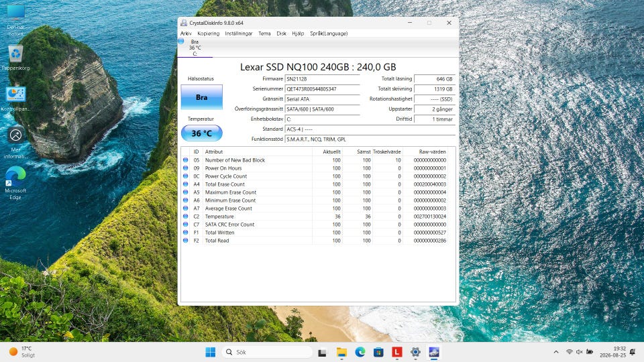
Task: Open the Wi-Fi network tray icon
Action: [570, 352]
